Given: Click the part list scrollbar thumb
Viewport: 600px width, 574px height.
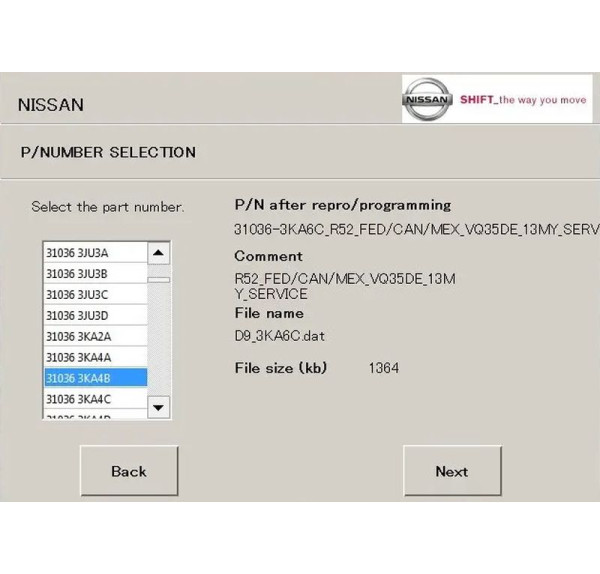Looking at the screenshot, I should (x=159, y=279).
